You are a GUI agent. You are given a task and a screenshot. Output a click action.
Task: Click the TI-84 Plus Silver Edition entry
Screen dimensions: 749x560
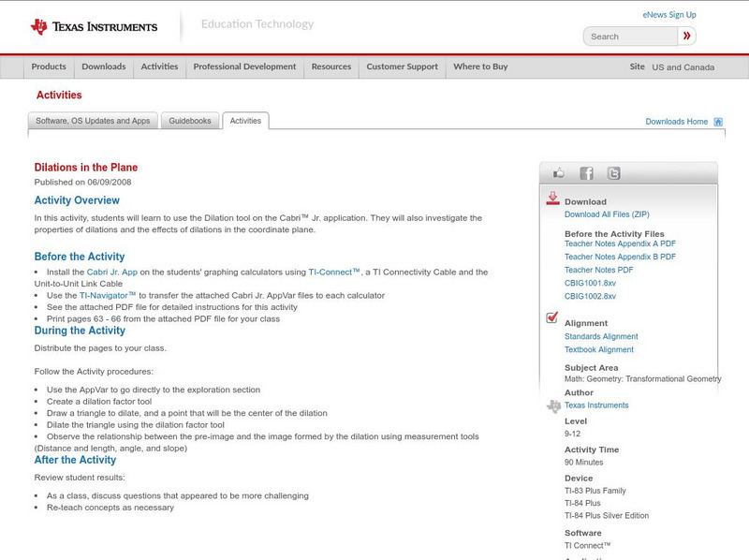pyautogui.click(x=607, y=516)
